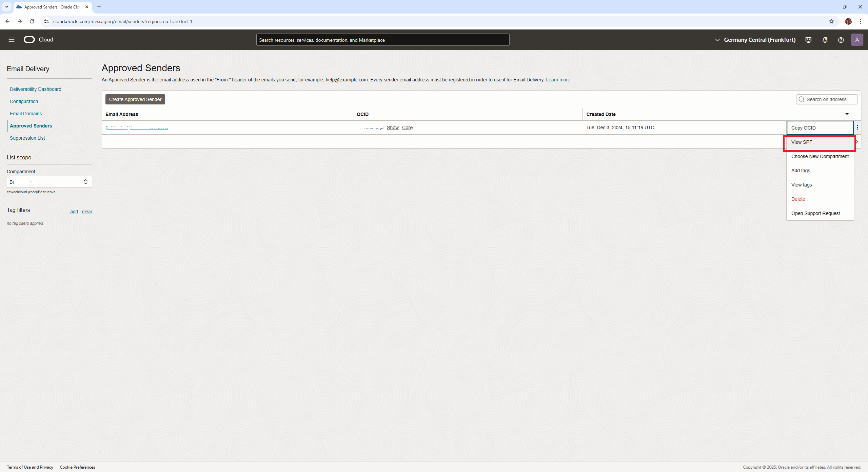Viewport: 868px width, 472px height.
Task: Select Open Support Request menu item
Action: (x=820, y=213)
